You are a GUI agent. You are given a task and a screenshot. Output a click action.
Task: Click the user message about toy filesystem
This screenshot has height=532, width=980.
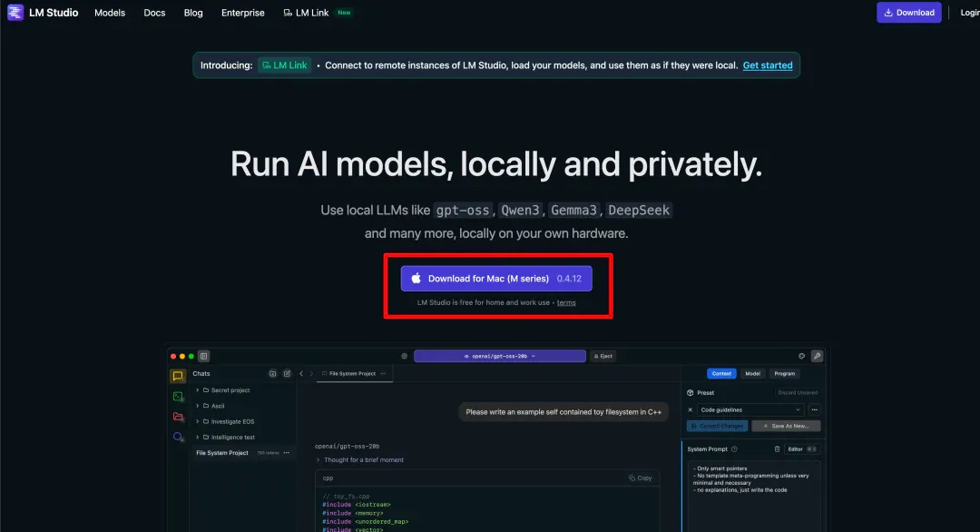[563, 412]
